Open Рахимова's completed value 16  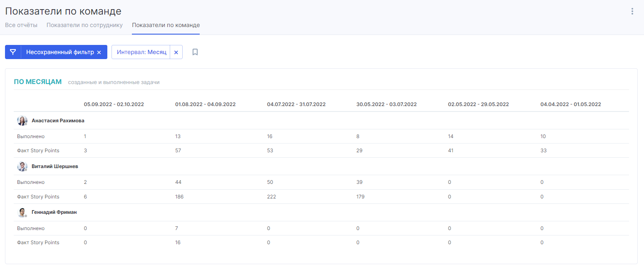[x=270, y=136]
